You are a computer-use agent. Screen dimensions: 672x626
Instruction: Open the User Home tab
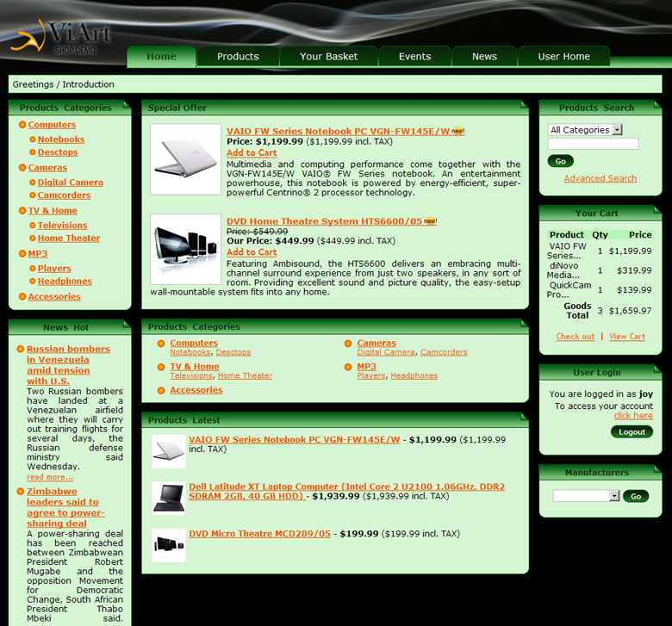[x=564, y=57]
